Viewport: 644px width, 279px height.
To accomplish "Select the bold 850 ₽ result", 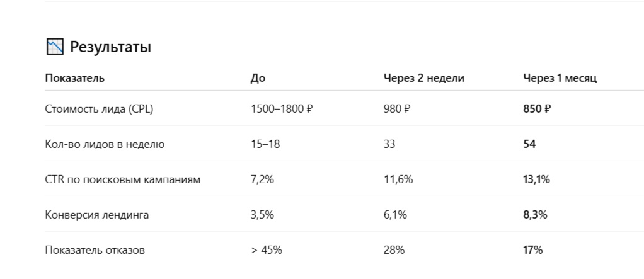I will click(538, 109).
